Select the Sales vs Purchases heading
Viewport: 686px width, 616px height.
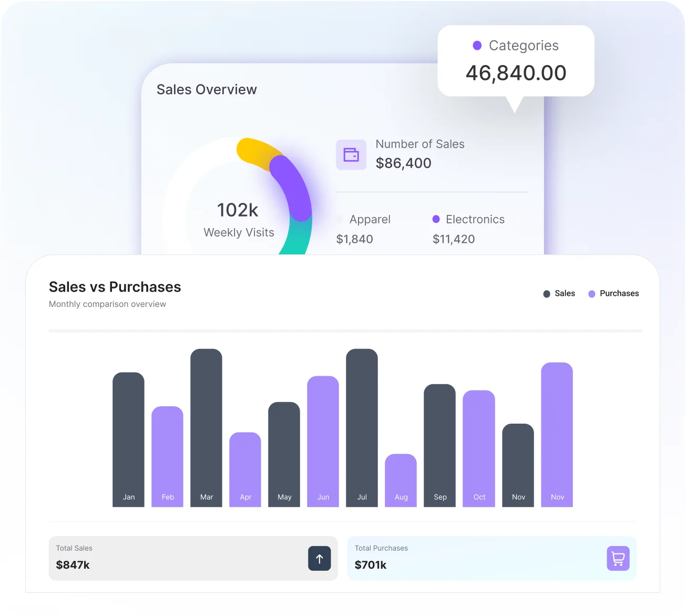click(115, 287)
